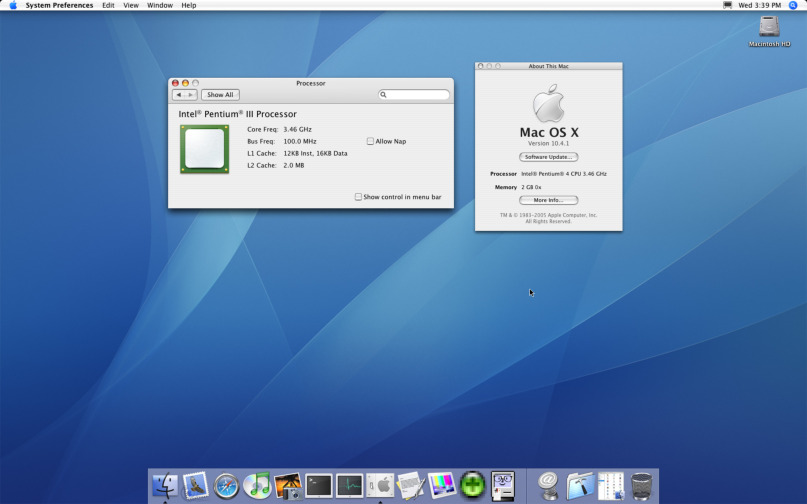Open the Apple menu
Viewport: 807px width, 504px height.
[x=13, y=5]
